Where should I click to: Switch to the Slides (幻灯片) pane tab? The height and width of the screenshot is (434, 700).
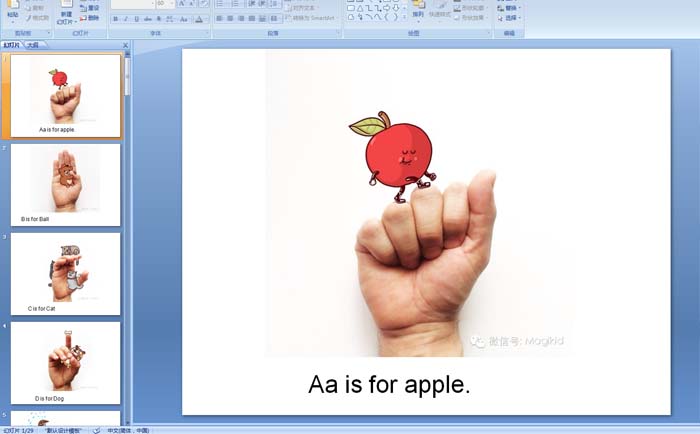tap(12, 45)
